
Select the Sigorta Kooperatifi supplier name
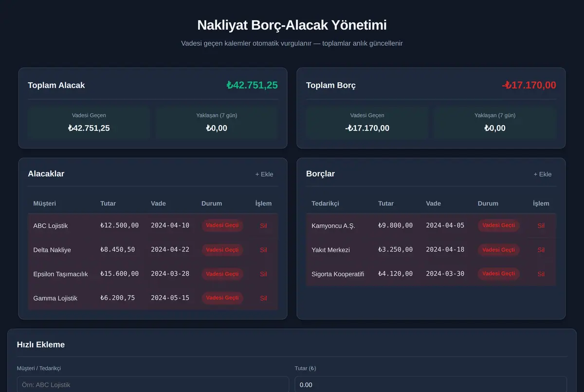(x=338, y=274)
